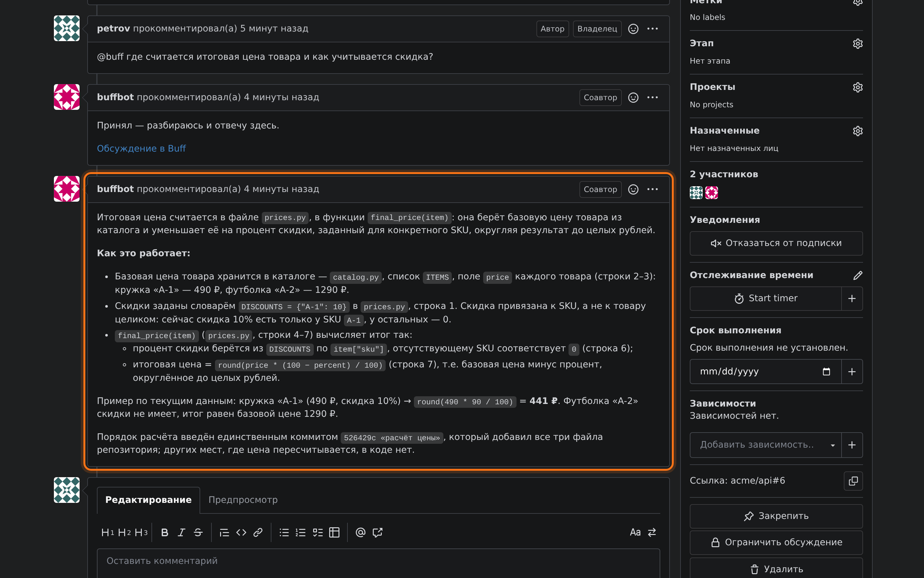Apply strikethrough formatting in editor toolbar
This screenshot has width=924, height=578.
pyautogui.click(x=198, y=532)
